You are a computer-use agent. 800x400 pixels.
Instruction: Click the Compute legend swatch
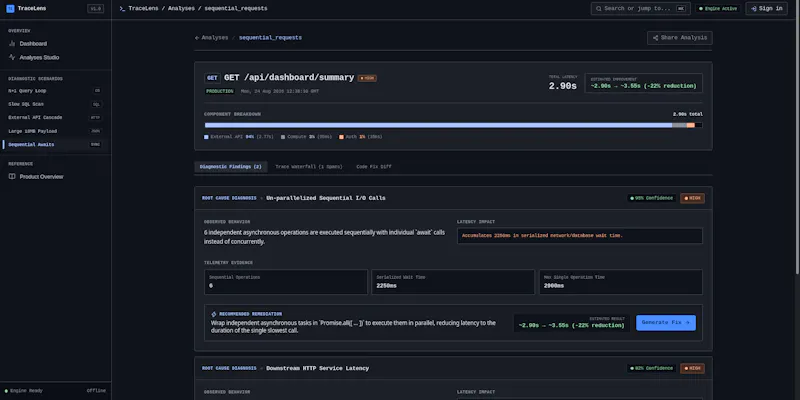click(283, 137)
